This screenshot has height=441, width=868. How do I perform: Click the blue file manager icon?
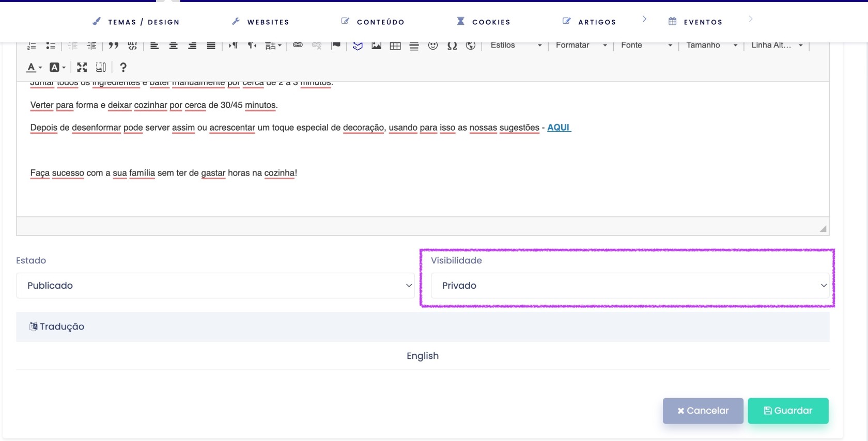(x=358, y=45)
